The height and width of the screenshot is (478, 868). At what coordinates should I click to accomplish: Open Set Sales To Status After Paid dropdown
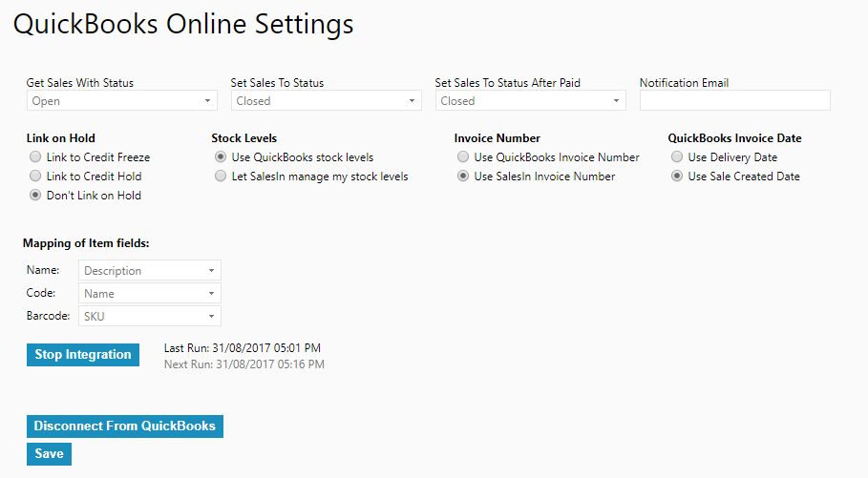point(530,101)
